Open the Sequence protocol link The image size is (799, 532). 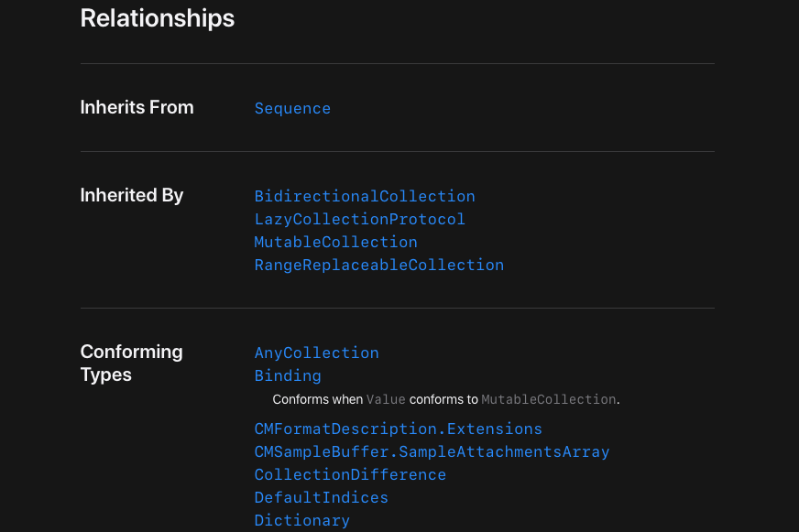[292, 108]
